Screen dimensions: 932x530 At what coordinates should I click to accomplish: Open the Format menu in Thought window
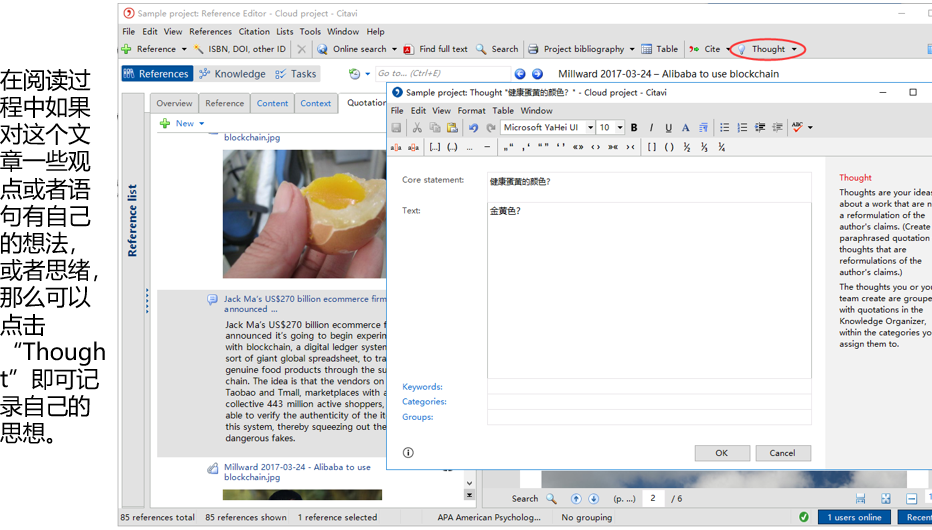[471, 111]
